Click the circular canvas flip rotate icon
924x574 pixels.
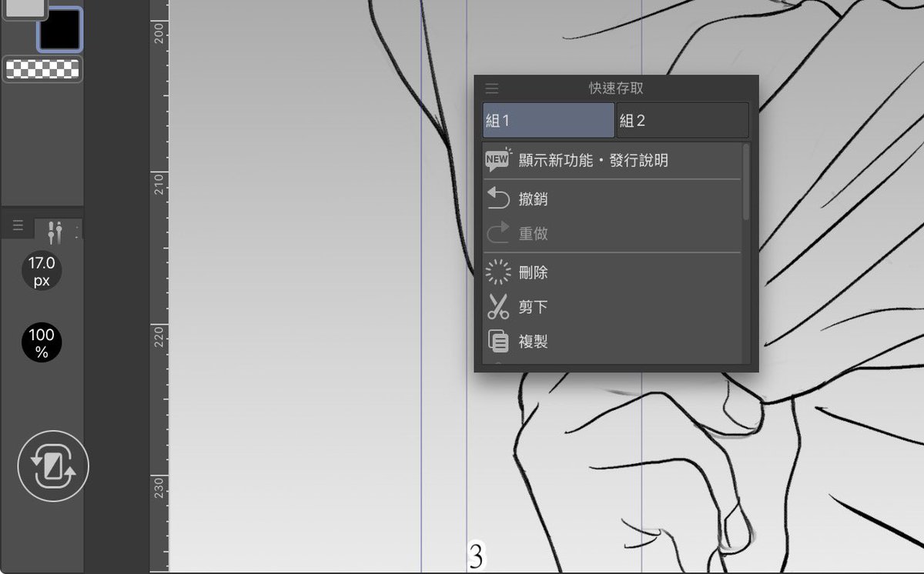pyautogui.click(x=53, y=466)
